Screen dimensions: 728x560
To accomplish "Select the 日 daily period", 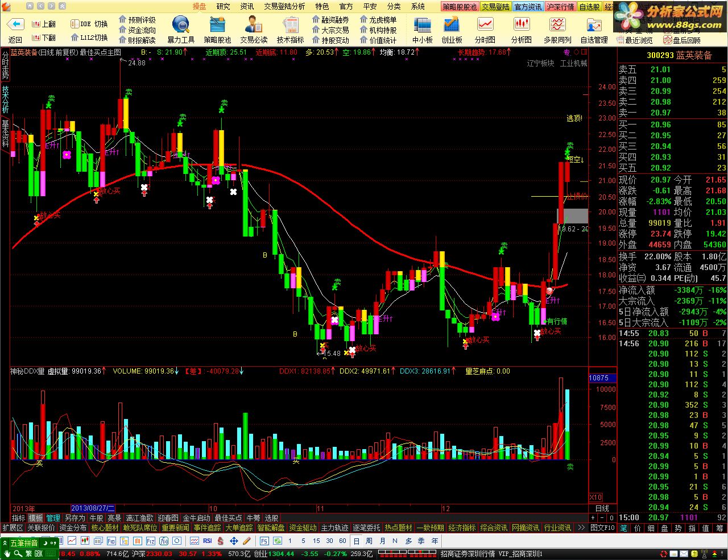I will click(357, 541).
